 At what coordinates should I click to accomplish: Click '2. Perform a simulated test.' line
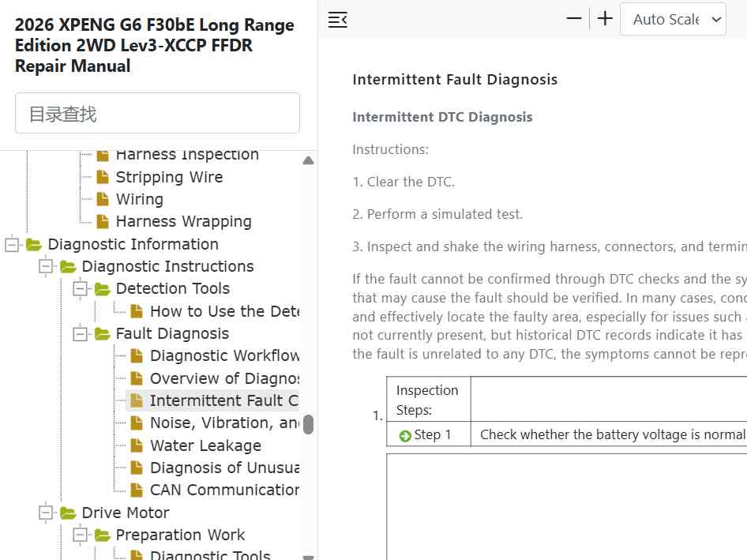pos(437,215)
